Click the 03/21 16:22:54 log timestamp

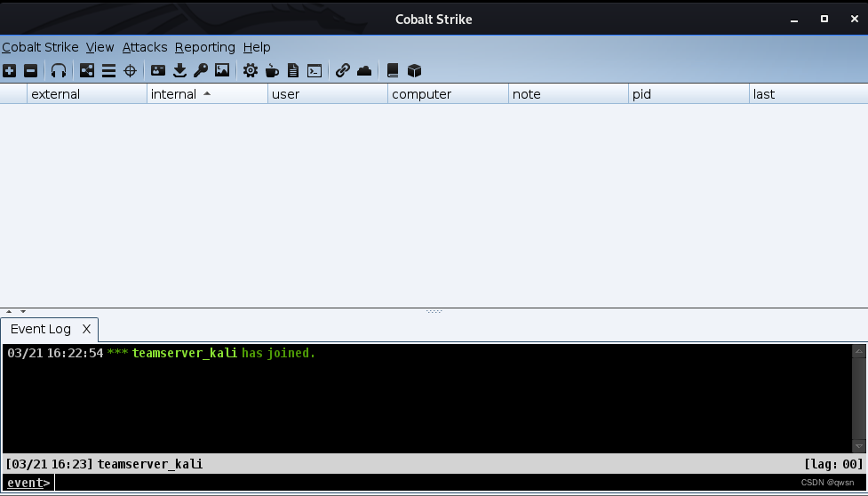coord(55,353)
